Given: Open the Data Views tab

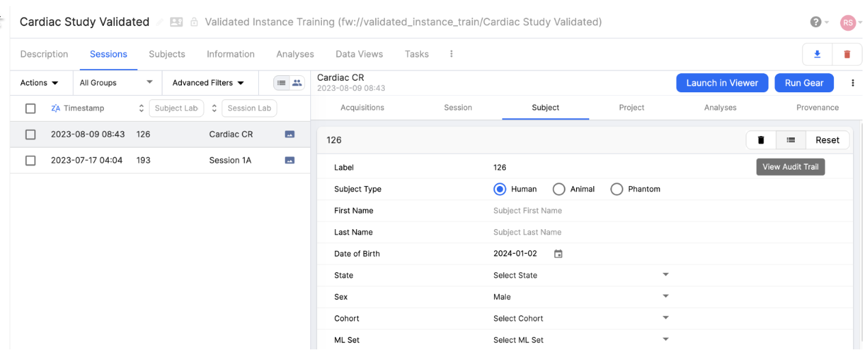Looking at the screenshot, I should click(359, 54).
